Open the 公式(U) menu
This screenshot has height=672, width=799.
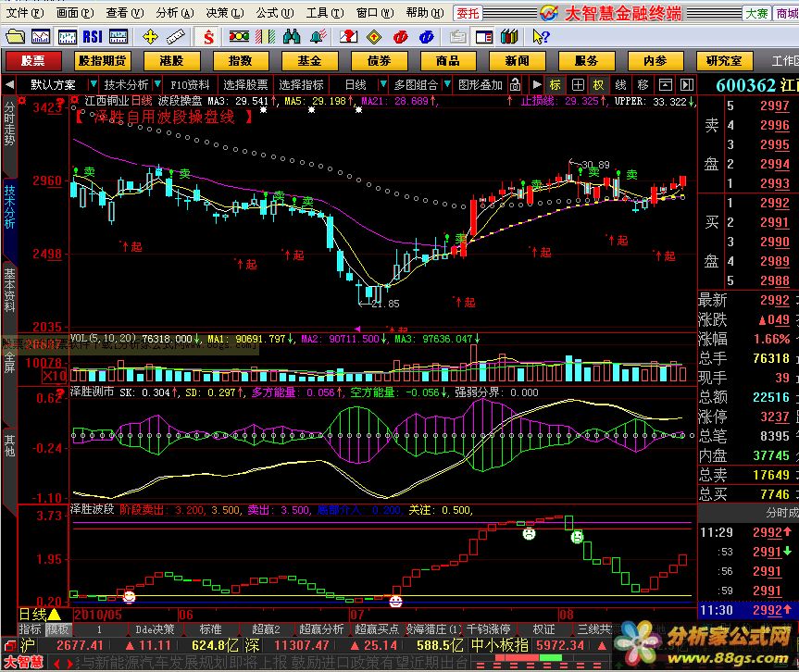pos(275,13)
